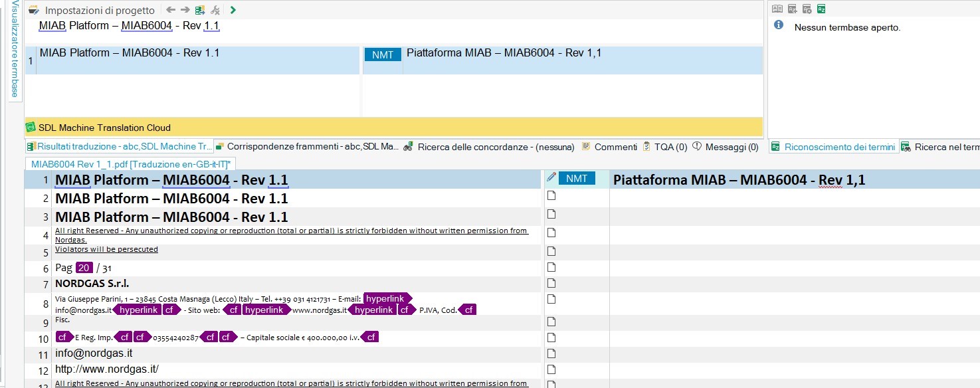The width and height of the screenshot is (980, 388).
Task: Apply the translation using the green table icon
Action: pyautogui.click(x=200, y=10)
